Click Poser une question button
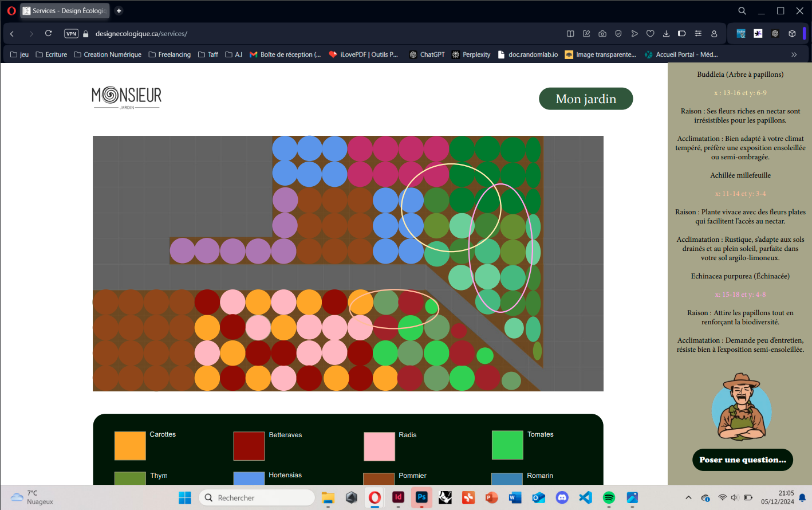This screenshot has height=510, width=812. coord(742,460)
